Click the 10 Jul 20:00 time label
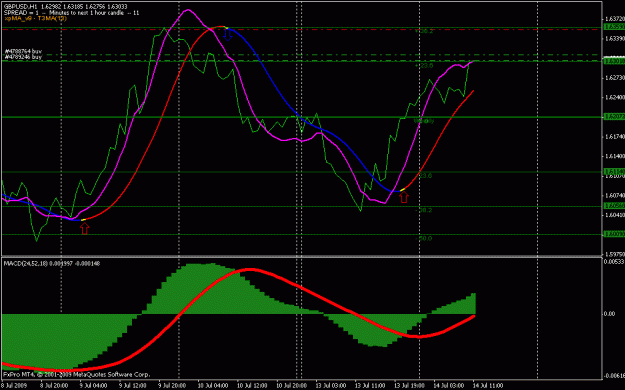Screen dimensions: 625x390 click(291, 386)
